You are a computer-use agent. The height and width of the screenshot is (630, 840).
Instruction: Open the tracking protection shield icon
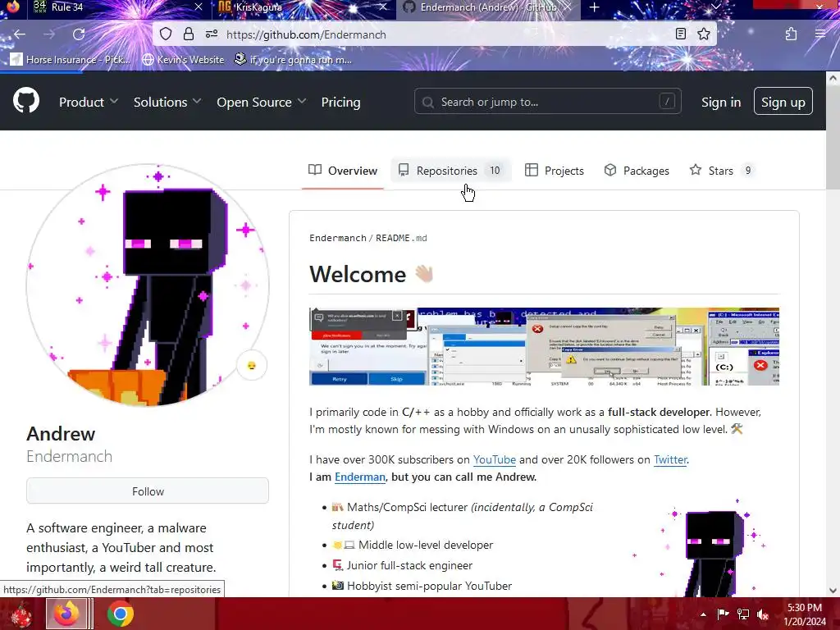tap(166, 34)
